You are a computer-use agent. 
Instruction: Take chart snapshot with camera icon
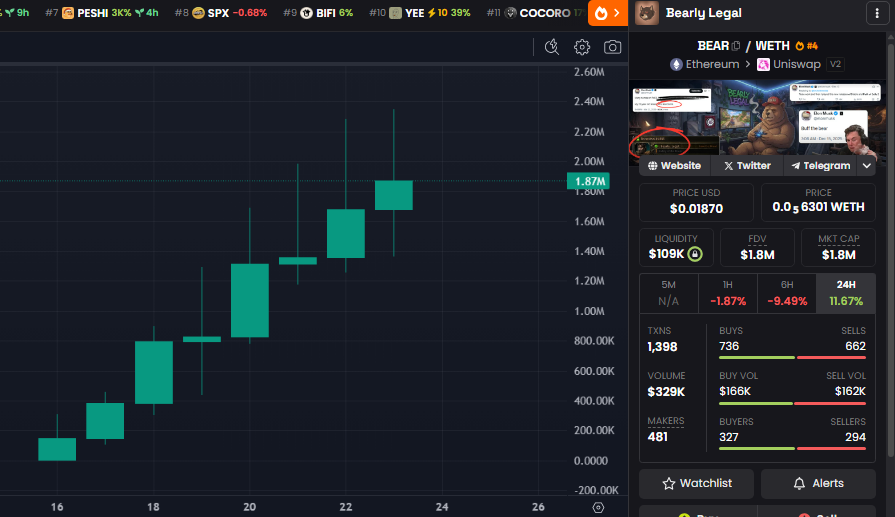pos(612,47)
